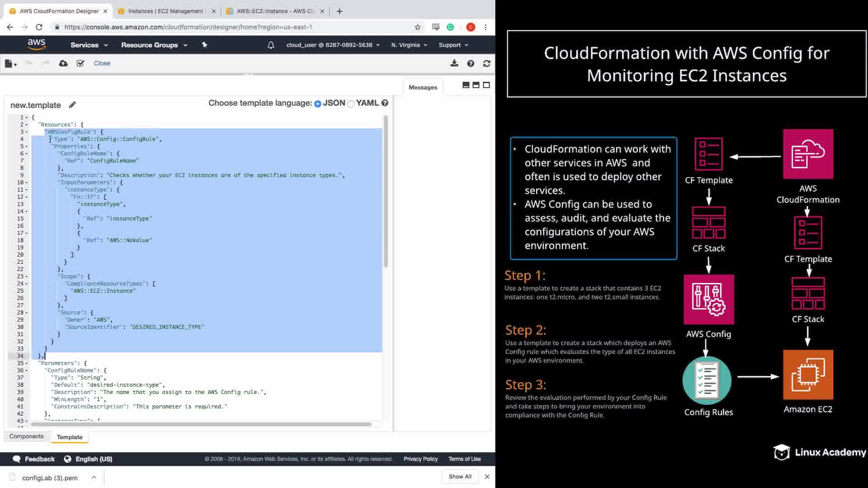The width and height of the screenshot is (868, 488).
Task: Click the Download template icon
Action: (454, 63)
